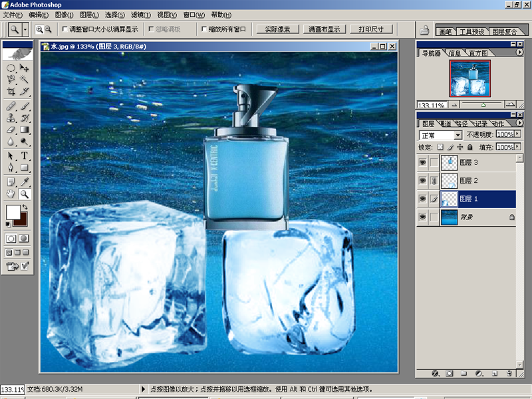Image resolution: width=532 pixels, height=399 pixels.
Task: Select the Clone Stamp tool
Action: [x=11, y=118]
